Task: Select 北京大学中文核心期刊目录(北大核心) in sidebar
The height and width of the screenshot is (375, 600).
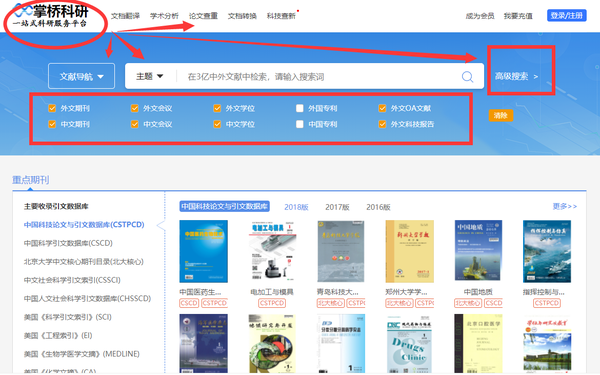Action: pos(83,262)
